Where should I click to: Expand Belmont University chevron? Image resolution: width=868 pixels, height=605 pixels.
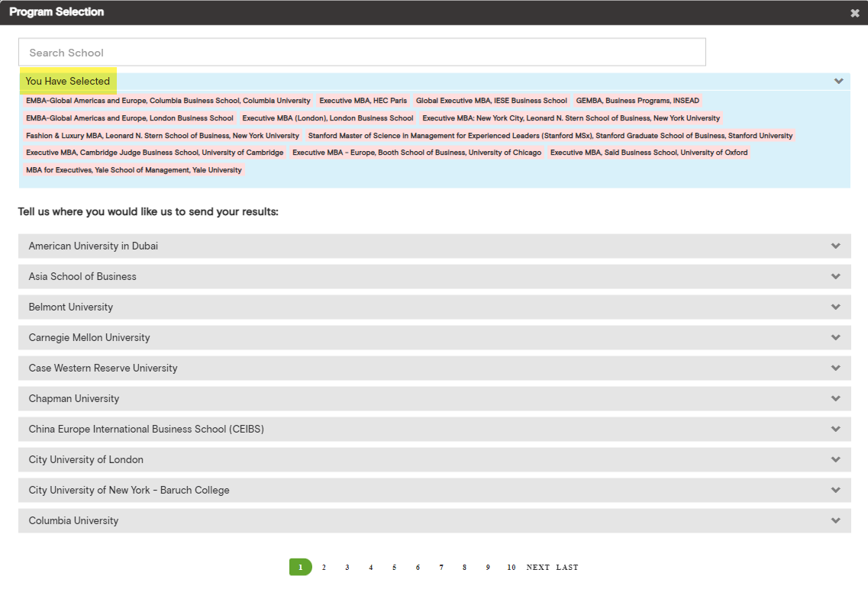coord(835,307)
